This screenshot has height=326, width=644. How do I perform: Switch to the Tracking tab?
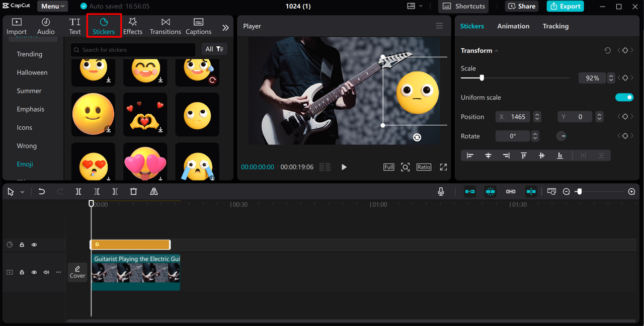555,26
